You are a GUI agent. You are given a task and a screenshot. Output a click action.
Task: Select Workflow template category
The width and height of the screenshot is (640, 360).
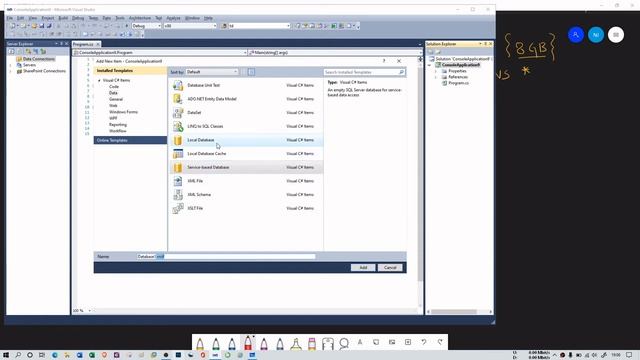coord(118,131)
